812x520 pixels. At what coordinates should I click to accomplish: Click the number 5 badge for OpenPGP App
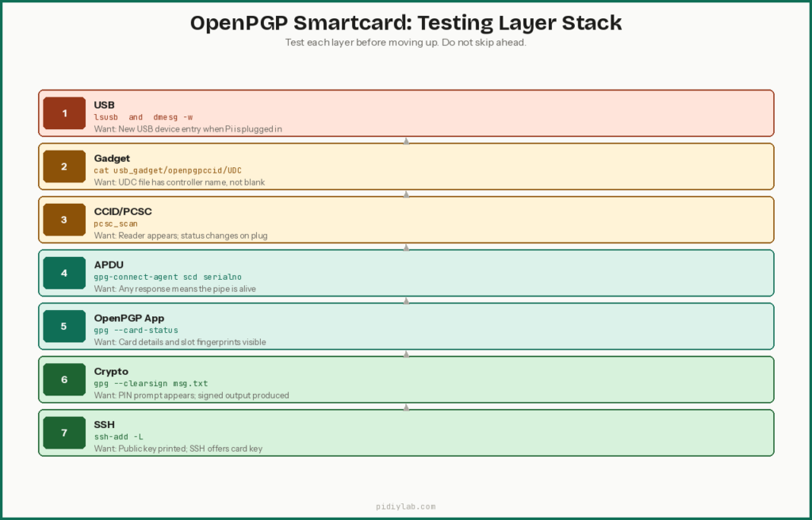(64, 327)
